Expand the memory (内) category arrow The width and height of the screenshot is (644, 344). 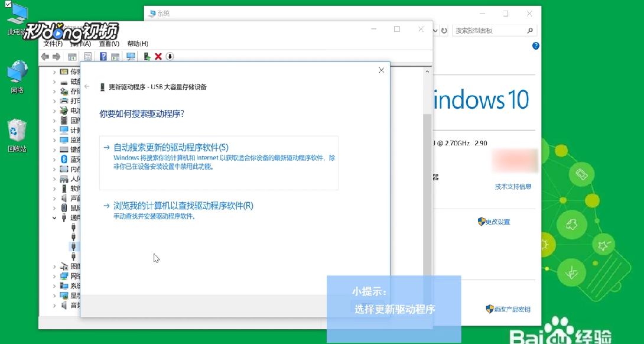54,169
